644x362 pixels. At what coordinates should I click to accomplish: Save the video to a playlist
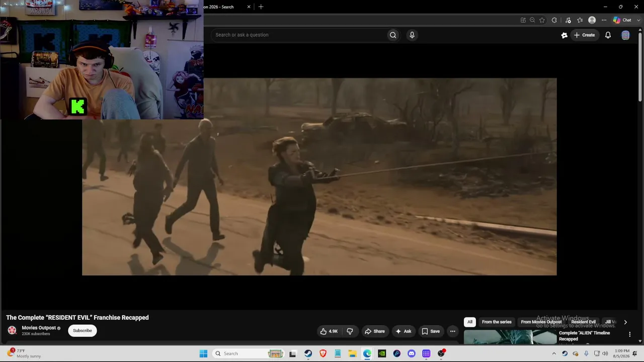pos(431,331)
